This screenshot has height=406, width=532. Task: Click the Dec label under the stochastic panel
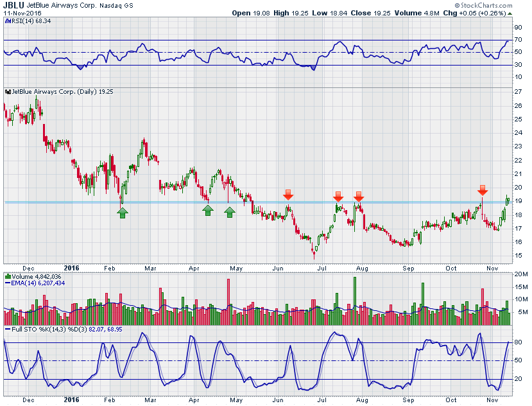pyautogui.click(x=28, y=400)
